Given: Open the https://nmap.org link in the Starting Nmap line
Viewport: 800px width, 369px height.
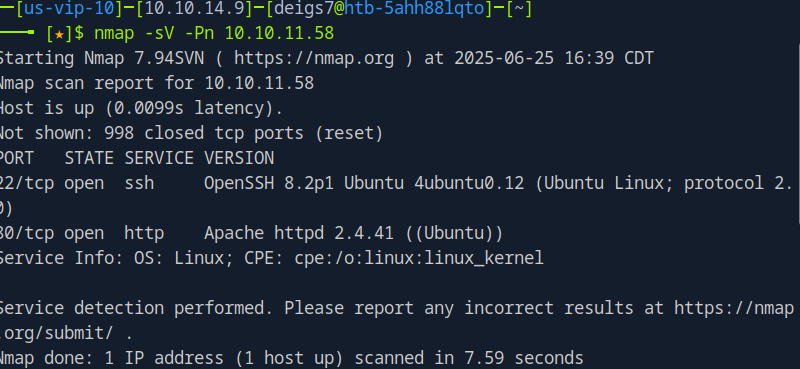Looking at the screenshot, I should (x=314, y=58).
